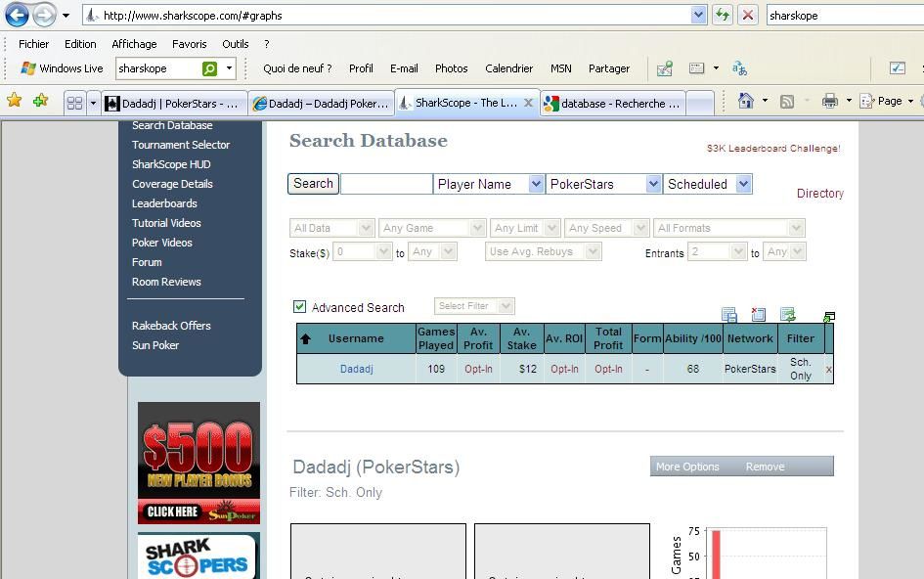This screenshot has width=924, height=579.
Task: Switch to the Dadadj – Dadadj Poker tab
Action: [x=321, y=103]
